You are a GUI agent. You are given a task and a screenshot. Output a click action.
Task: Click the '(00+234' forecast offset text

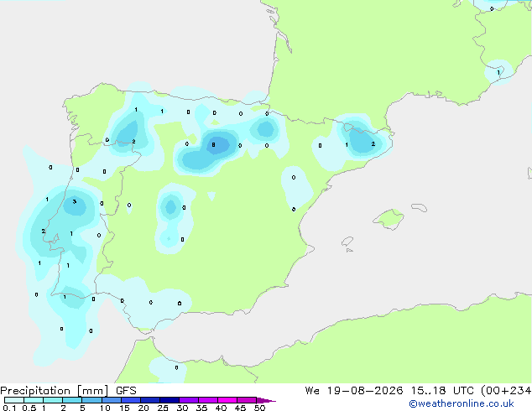[506, 391]
